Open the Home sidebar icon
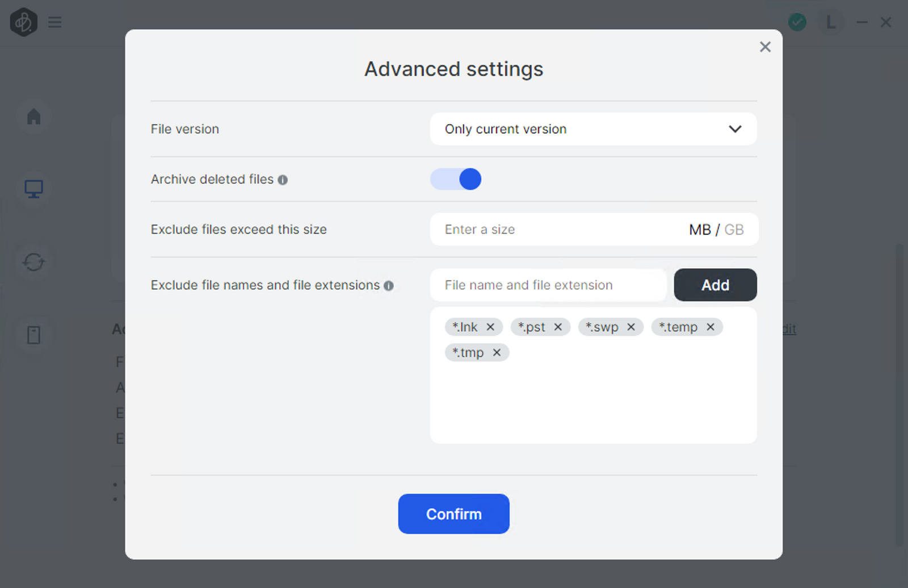This screenshot has width=908, height=588. (34, 116)
